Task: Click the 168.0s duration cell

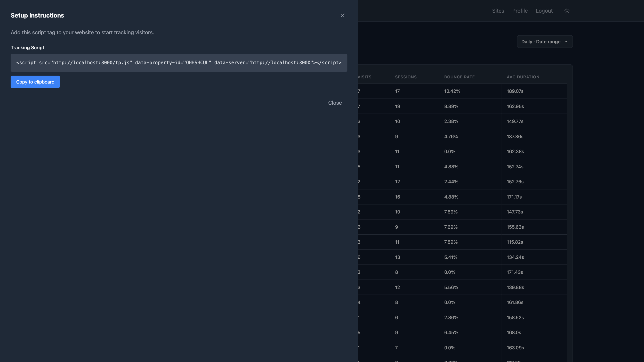Action: (x=514, y=333)
